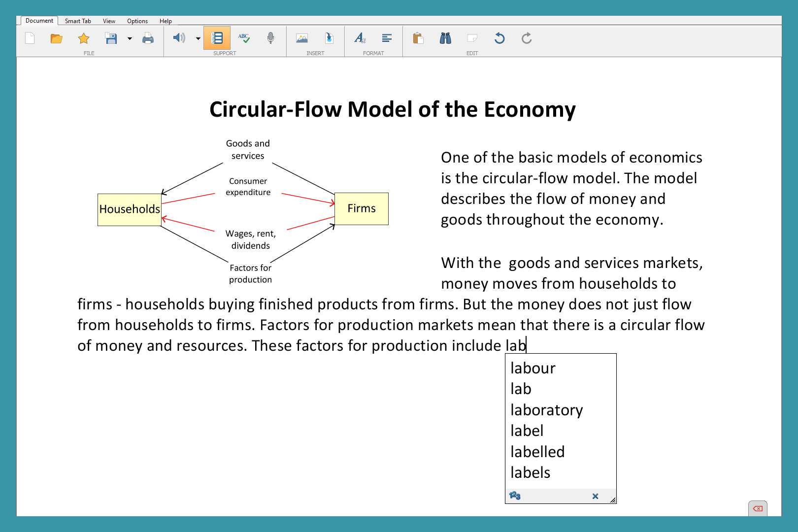
Task: Save the document with floppy icon
Action: pos(111,38)
